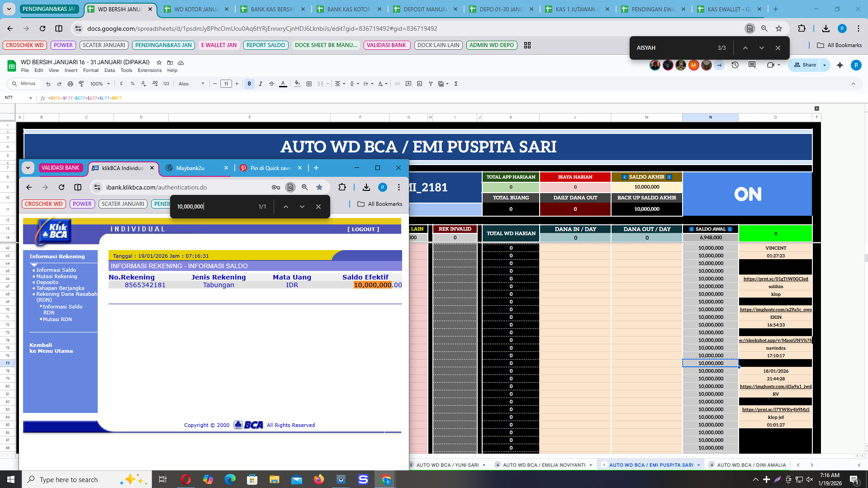
Task: Toggle strikethrough formatting
Action: coord(271,84)
